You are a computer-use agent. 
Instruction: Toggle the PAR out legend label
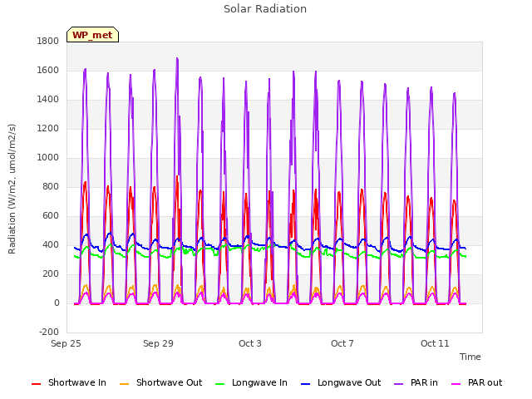click(485, 382)
